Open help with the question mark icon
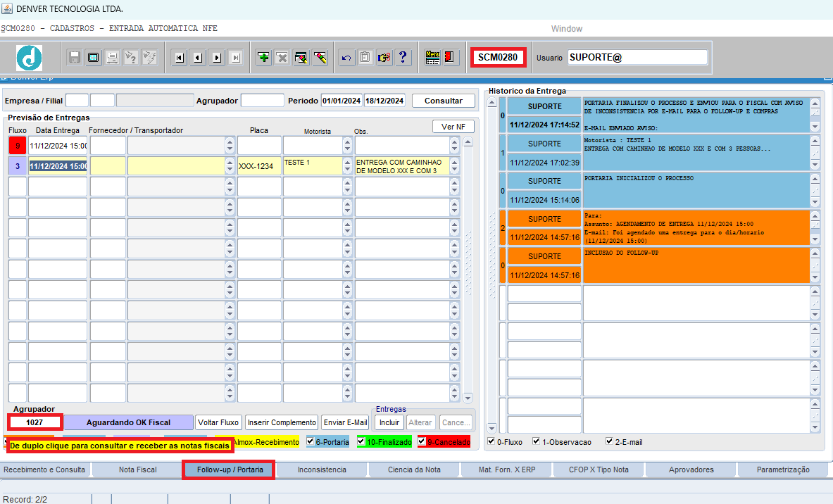 coord(403,57)
